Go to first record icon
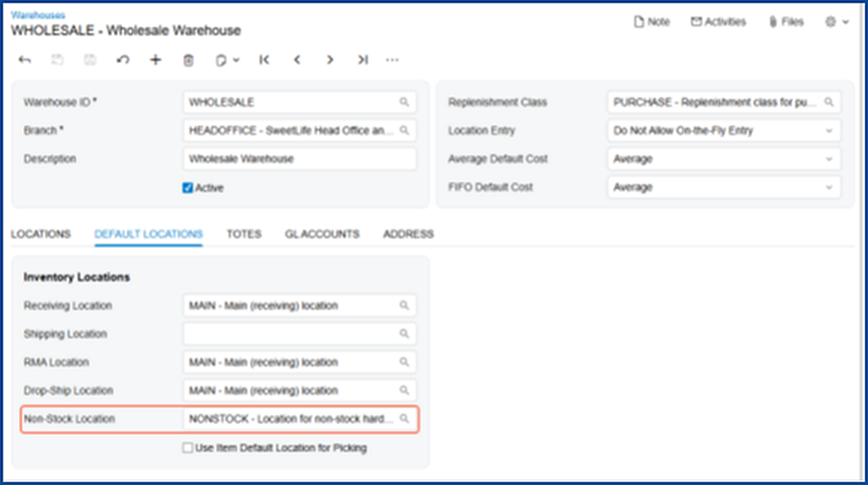This screenshot has width=868, height=485. click(264, 60)
